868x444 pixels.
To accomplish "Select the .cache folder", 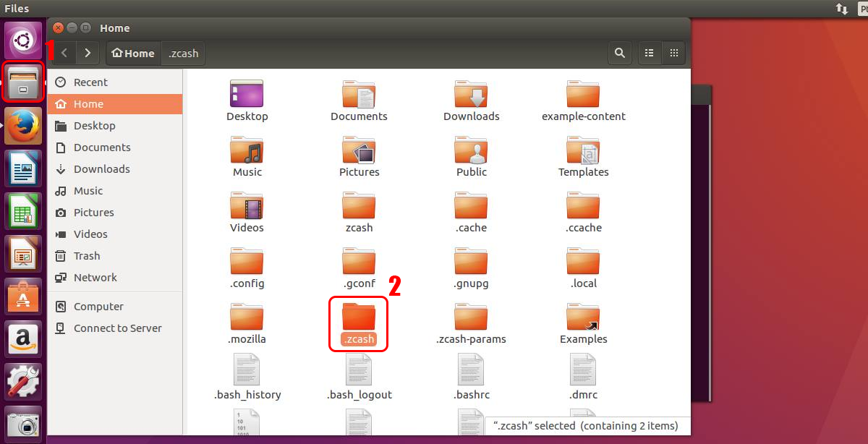I will pos(471,213).
